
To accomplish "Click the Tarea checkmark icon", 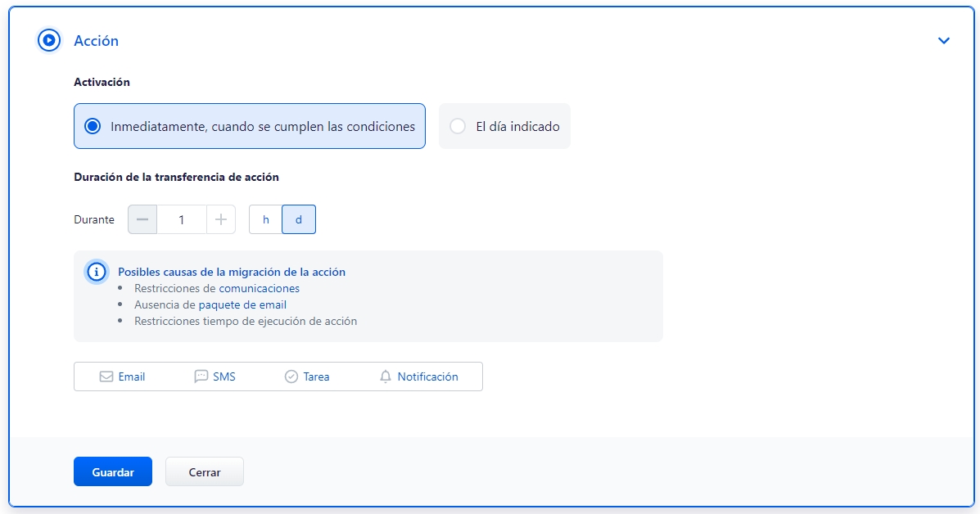I will pyautogui.click(x=291, y=376).
